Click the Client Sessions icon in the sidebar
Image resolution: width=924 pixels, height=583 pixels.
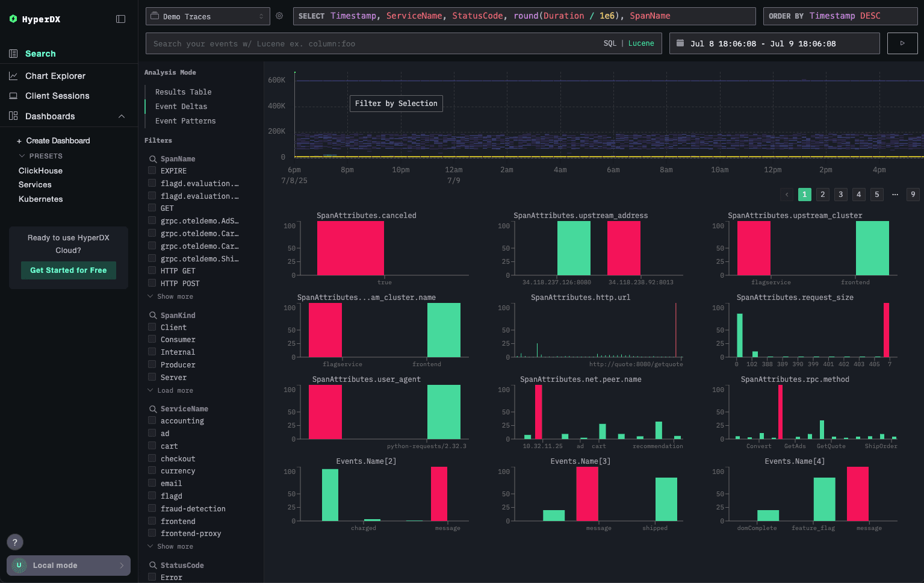click(x=13, y=96)
